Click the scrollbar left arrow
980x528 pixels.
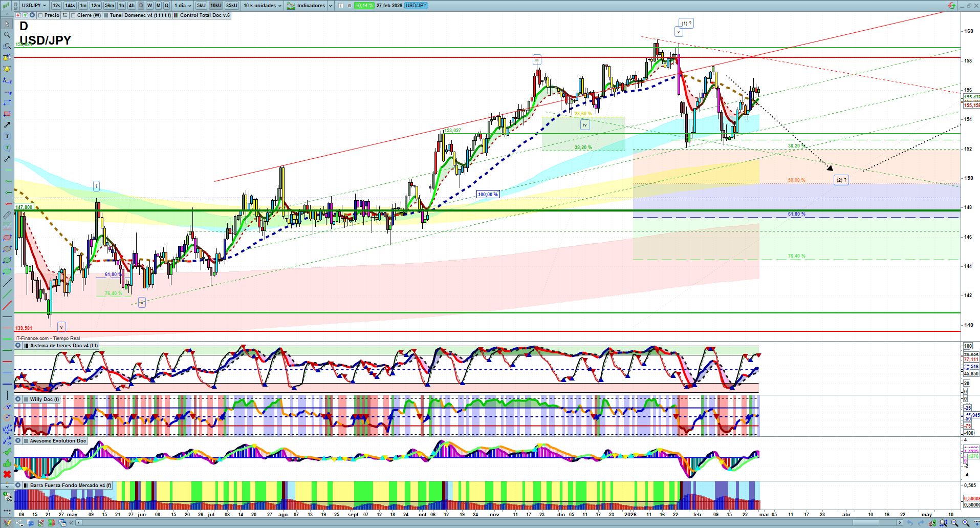point(78,523)
